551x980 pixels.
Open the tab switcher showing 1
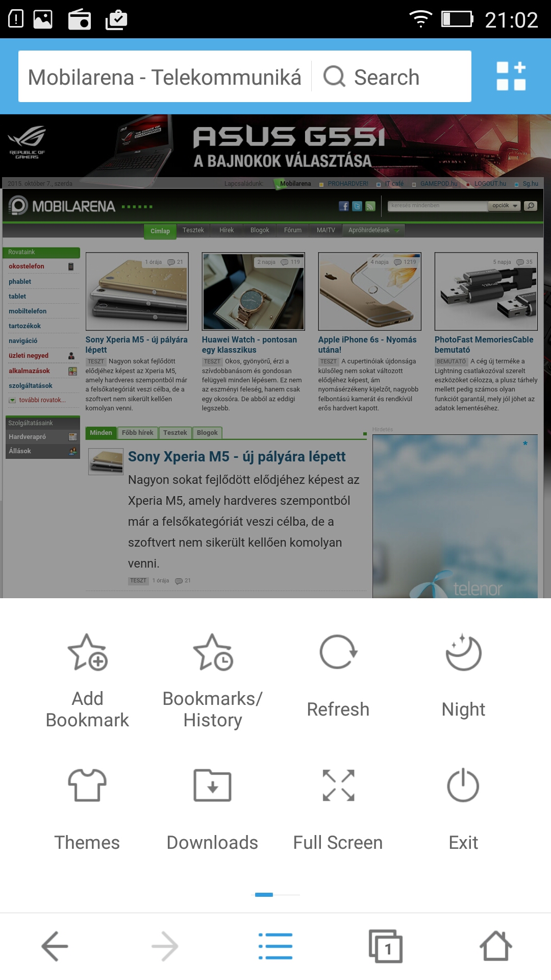pyautogui.click(x=386, y=946)
